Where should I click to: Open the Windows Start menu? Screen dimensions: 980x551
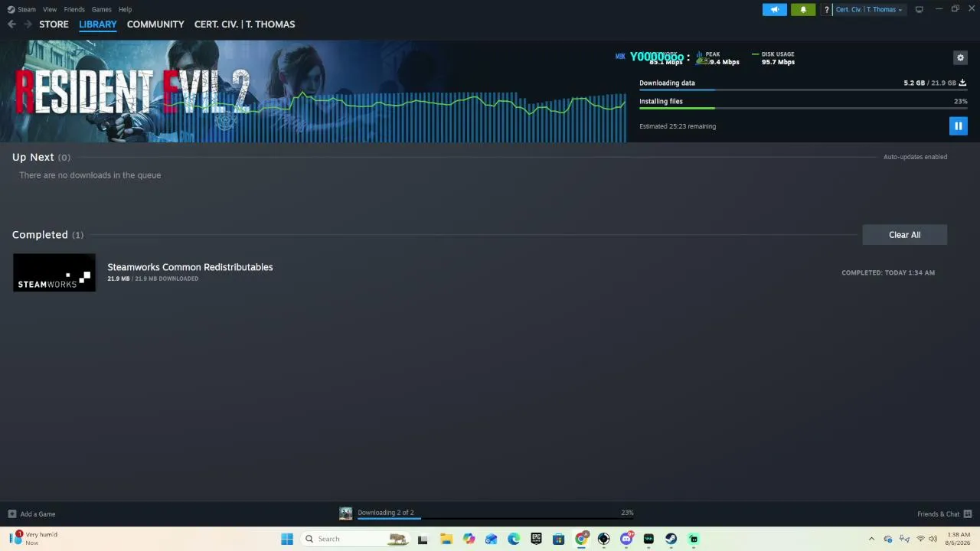click(x=287, y=539)
